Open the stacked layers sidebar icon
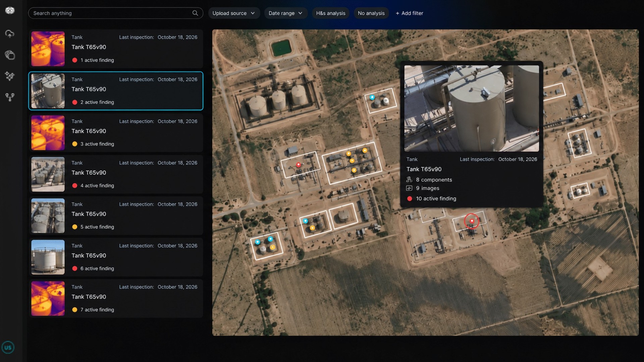Screen dimensions: 644x362 pyautogui.click(x=10, y=55)
